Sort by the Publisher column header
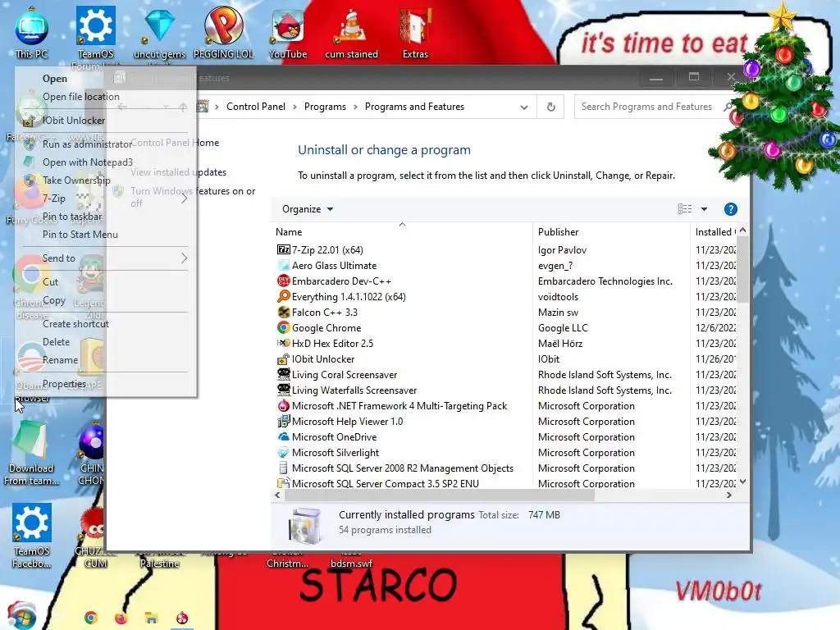 610,232
